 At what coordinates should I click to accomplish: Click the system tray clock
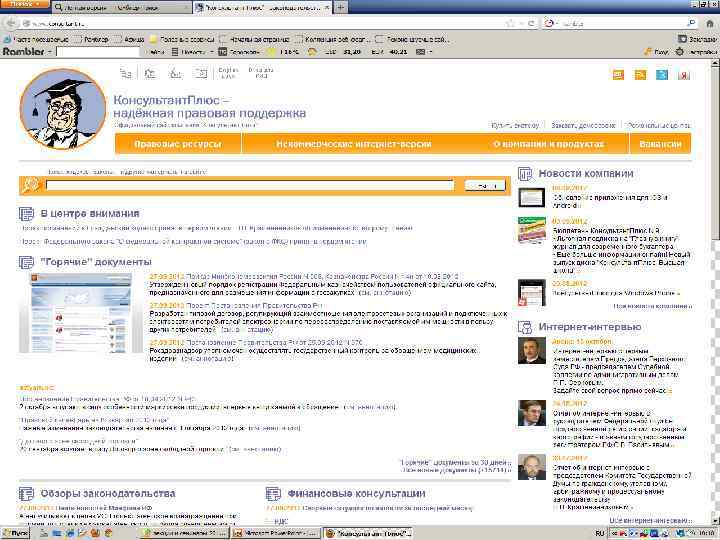point(705,533)
